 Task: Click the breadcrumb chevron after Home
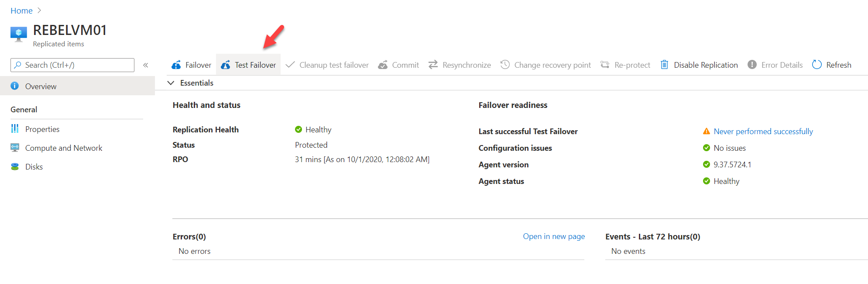(39, 10)
